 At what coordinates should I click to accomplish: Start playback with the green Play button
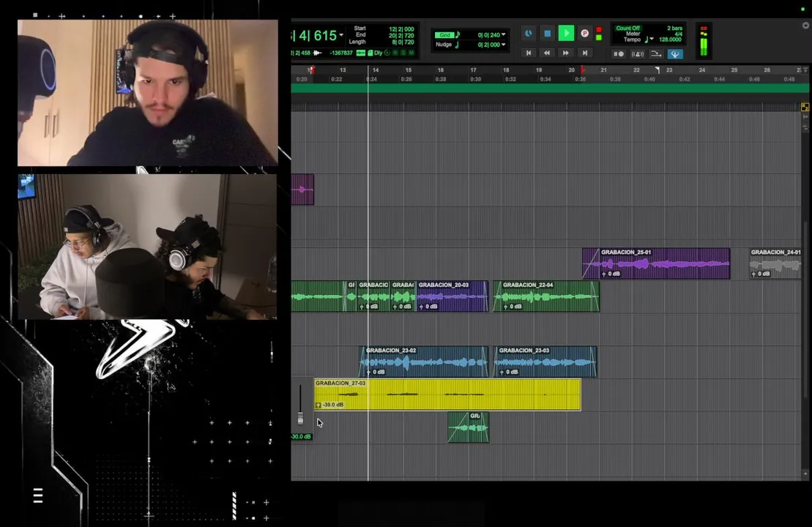tap(566, 33)
